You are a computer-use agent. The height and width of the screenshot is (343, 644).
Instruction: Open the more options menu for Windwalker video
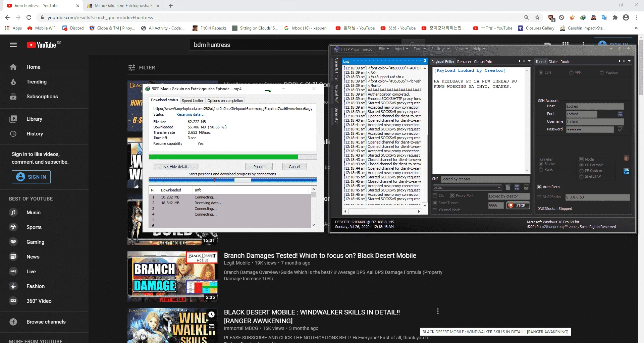pos(438,311)
